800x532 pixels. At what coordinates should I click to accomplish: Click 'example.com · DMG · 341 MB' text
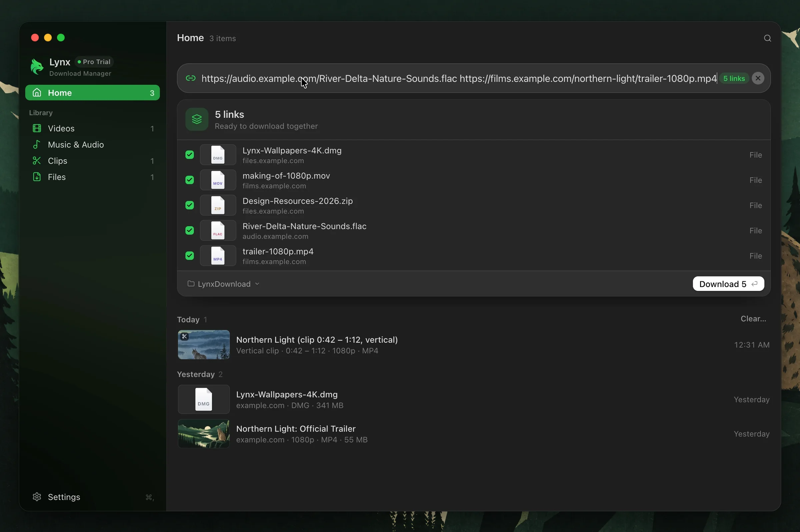290,405
